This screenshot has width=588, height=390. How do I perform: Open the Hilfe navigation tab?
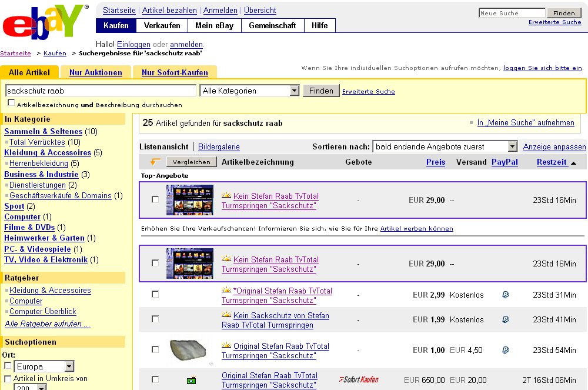[x=319, y=25]
